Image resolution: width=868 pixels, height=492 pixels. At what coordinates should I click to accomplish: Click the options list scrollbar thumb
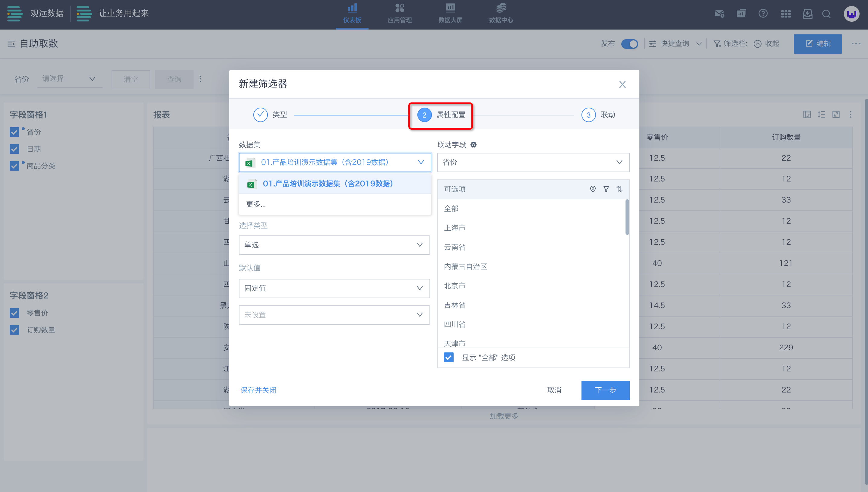coord(627,217)
